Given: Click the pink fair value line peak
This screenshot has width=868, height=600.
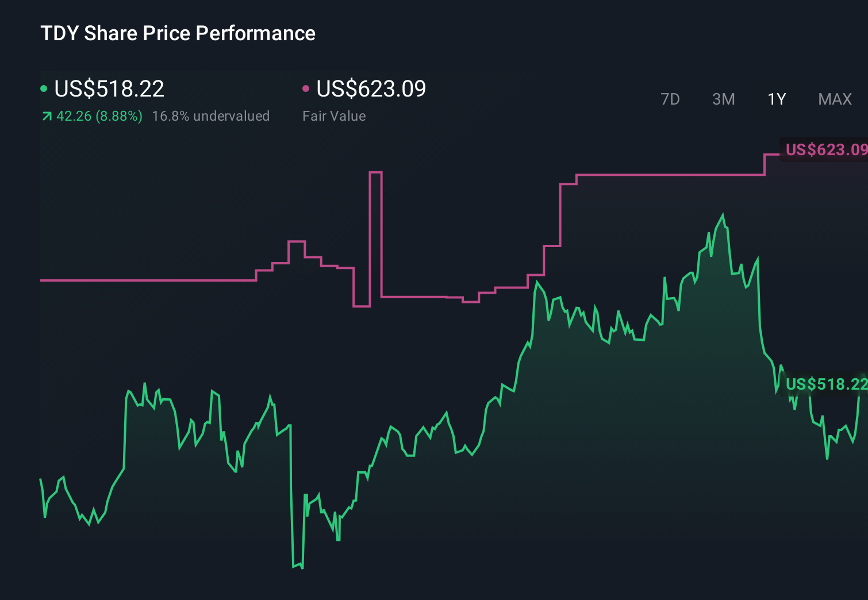Looking at the screenshot, I should pos(773,154).
